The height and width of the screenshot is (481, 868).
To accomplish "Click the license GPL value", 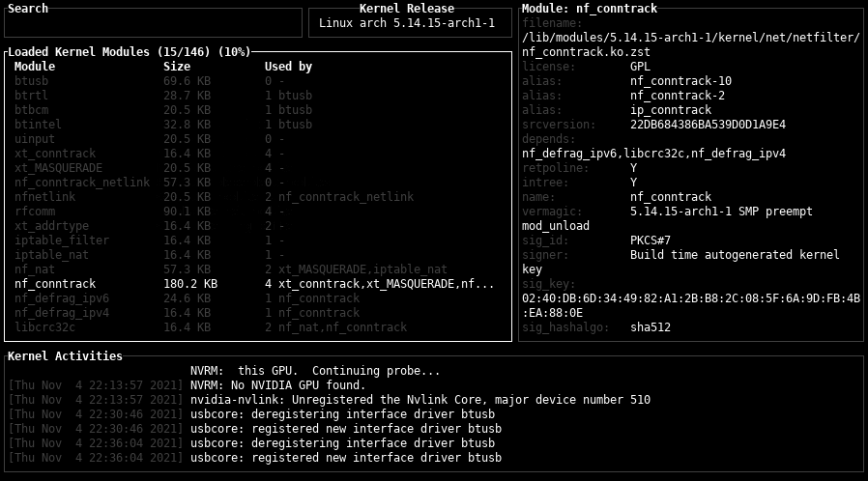I will 640,67.
